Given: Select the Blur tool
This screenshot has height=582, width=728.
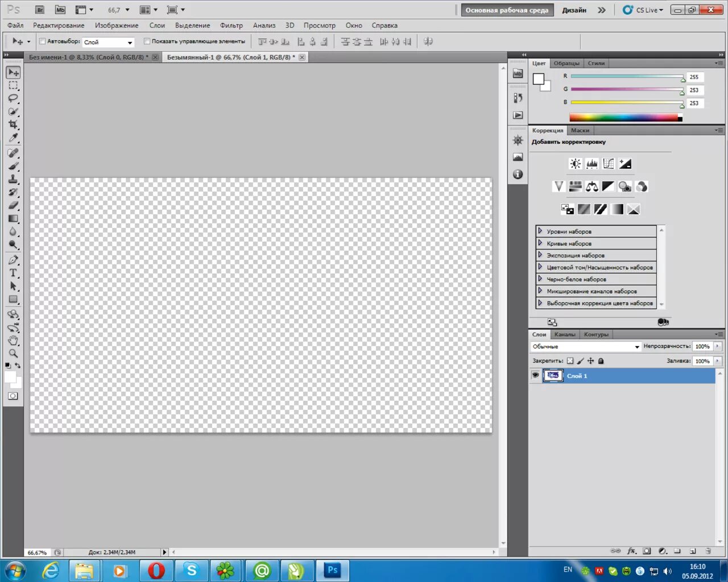Looking at the screenshot, I should [14, 231].
